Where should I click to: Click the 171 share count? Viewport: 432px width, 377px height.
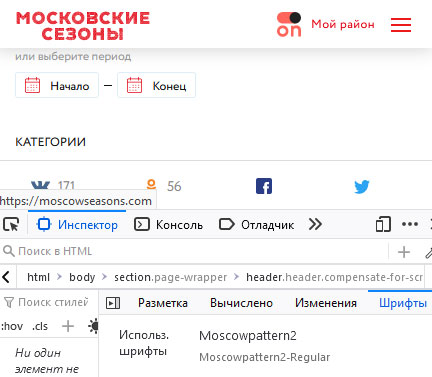(x=66, y=185)
